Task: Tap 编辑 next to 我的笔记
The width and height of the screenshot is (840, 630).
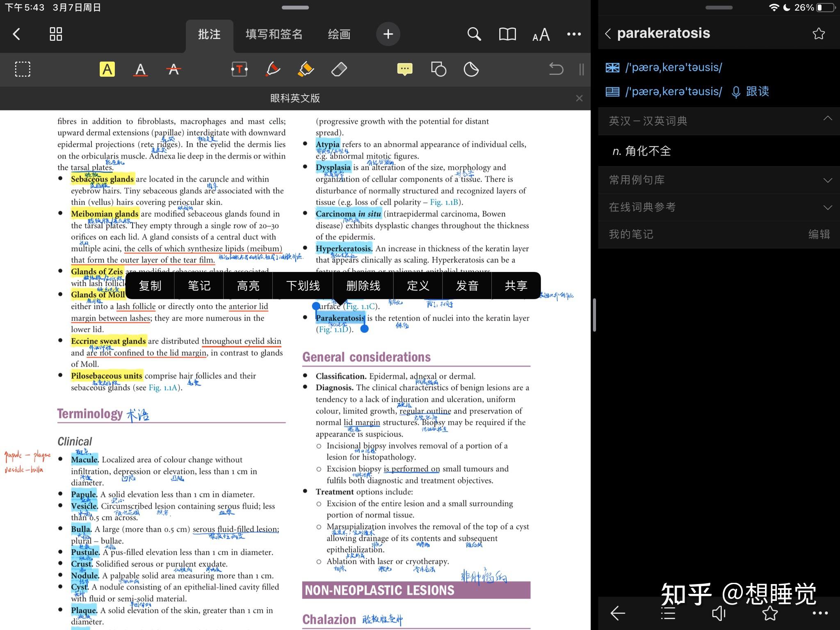Action: tap(819, 235)
